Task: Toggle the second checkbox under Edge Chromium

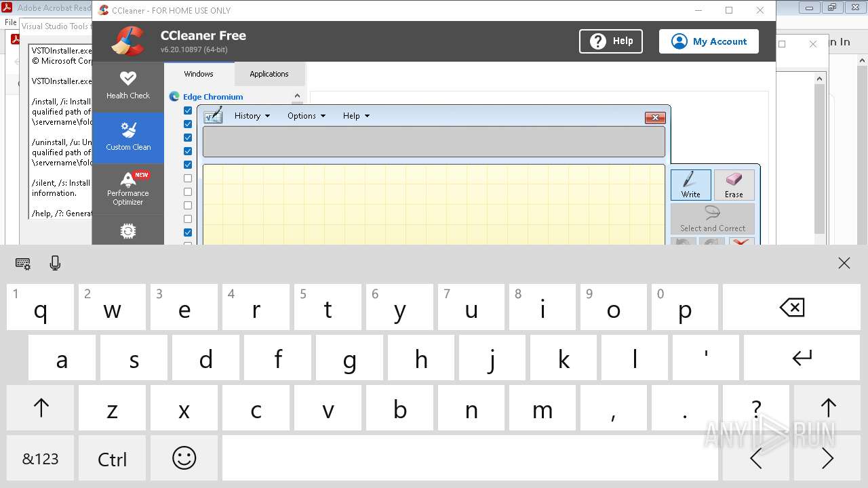Action: [x=188, y=124]
